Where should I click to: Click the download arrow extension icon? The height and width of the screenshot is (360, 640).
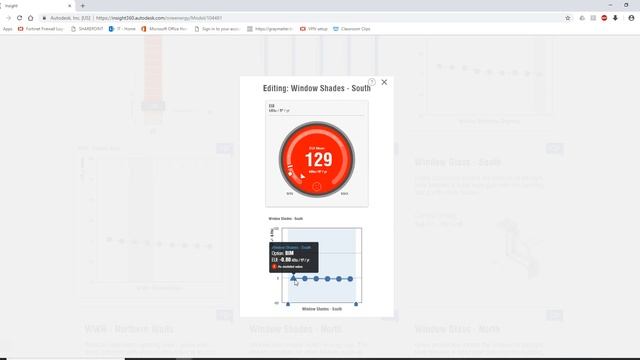[615, 18]
